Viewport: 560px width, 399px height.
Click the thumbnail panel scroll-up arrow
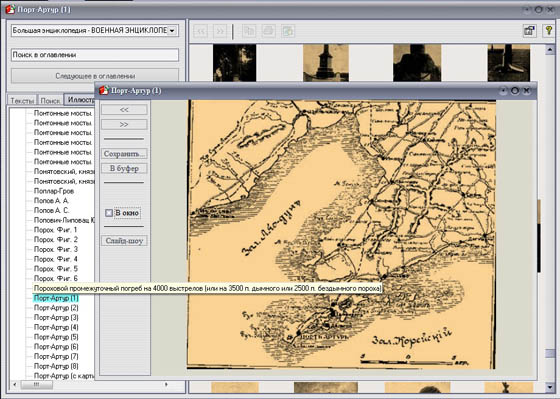click(x=550, y=50)
